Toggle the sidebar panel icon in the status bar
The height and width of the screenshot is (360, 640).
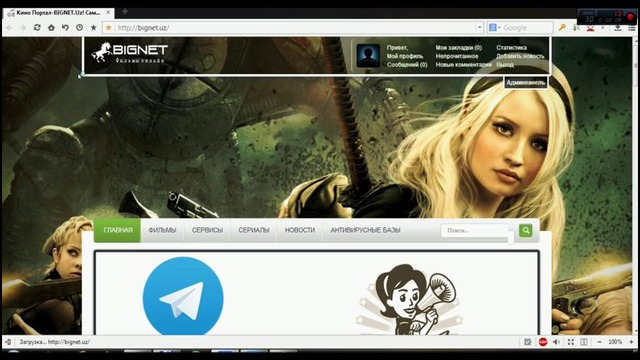tap(8, 342)
